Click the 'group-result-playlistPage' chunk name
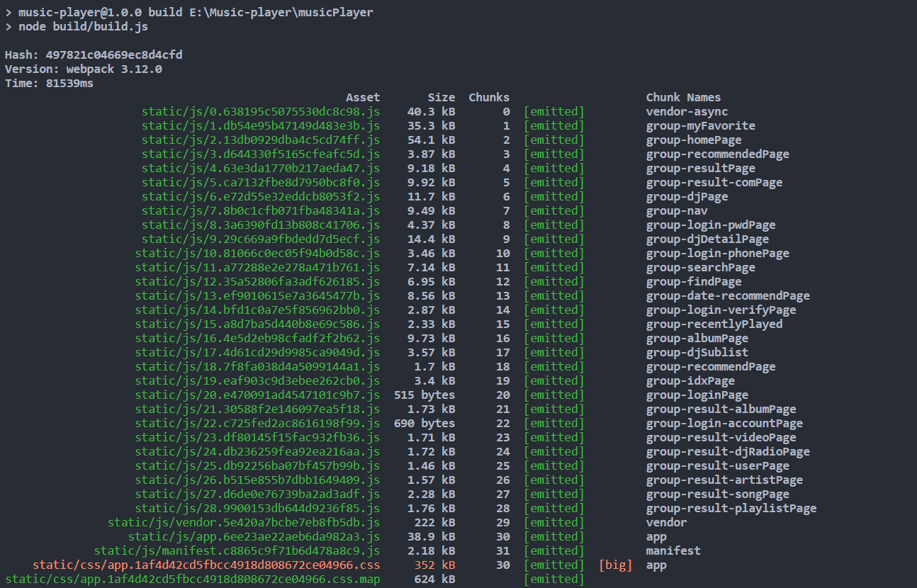Viewport: 917px width, 588px height. tap(731, 509)
